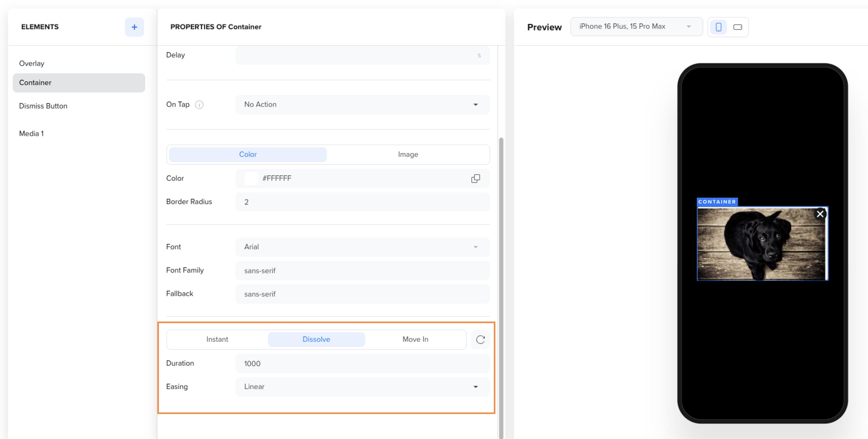The width and height of the screenshot is (868, 439).
Task: Select Dismiss Button in the Elements list
Action: coord(79,106)
